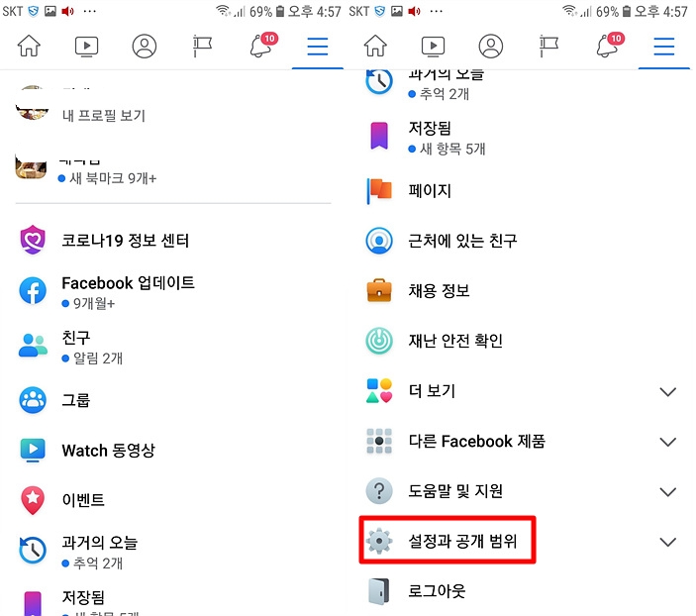Open the 저장됨 bookmark icon in the right screenshot
This screenshot has width=696, height=616.
(x=379, y=136)
